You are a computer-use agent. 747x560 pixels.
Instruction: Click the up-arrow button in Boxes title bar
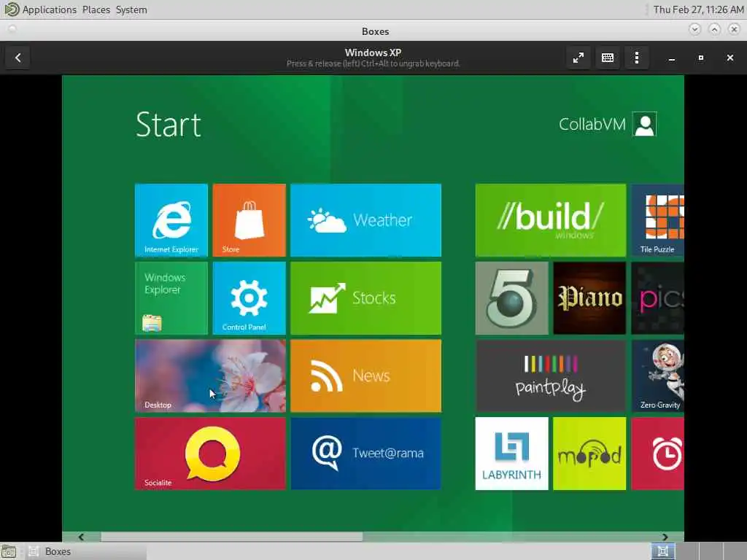(x=715, y=29)
